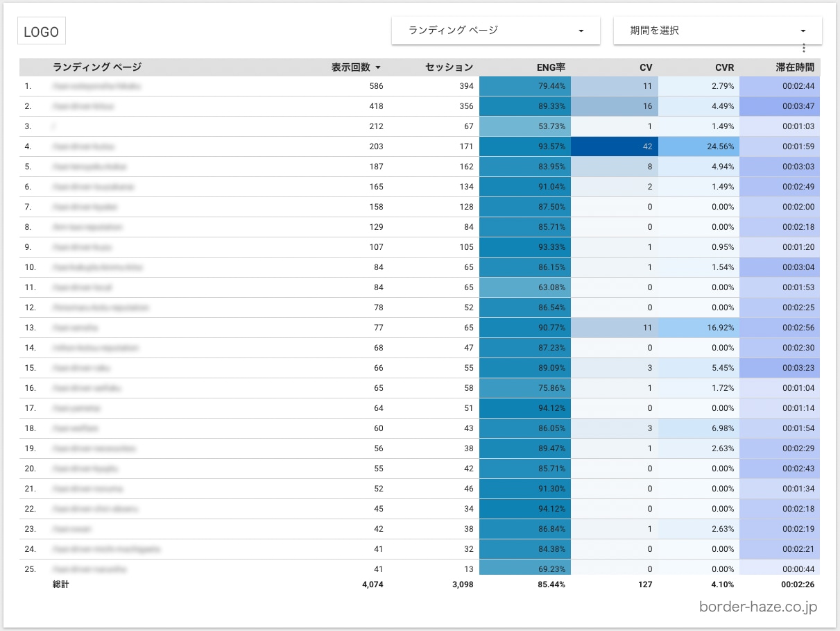Screen dimensions: 840x631
Task: Sort by the セッション column header
Action: (x=449, y=67)
